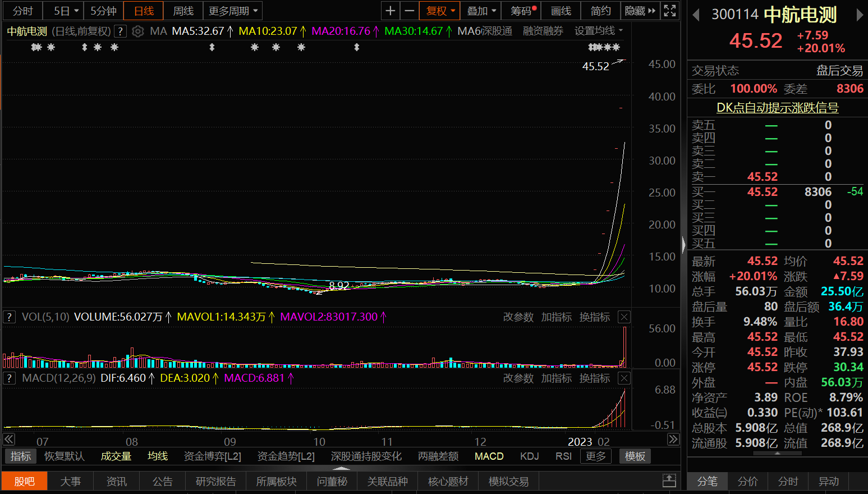Open 资讯 tab
Viewport: 868px width, 494px height.
point(116,481)
